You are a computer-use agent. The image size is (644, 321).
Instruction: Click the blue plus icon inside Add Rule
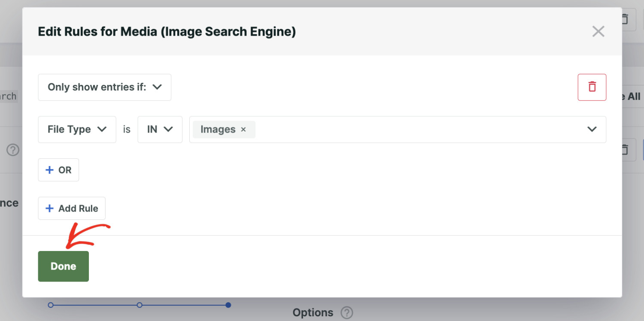[50, 208]
